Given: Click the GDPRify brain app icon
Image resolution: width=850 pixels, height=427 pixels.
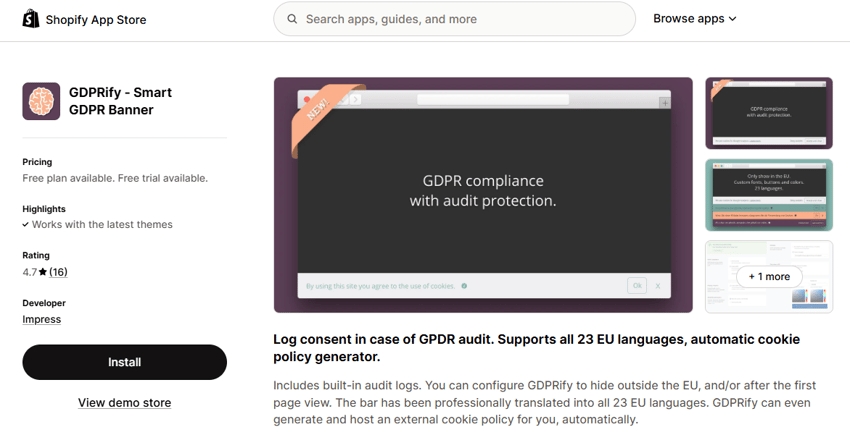Looking at the screenshot, I should tap(41, 101).
